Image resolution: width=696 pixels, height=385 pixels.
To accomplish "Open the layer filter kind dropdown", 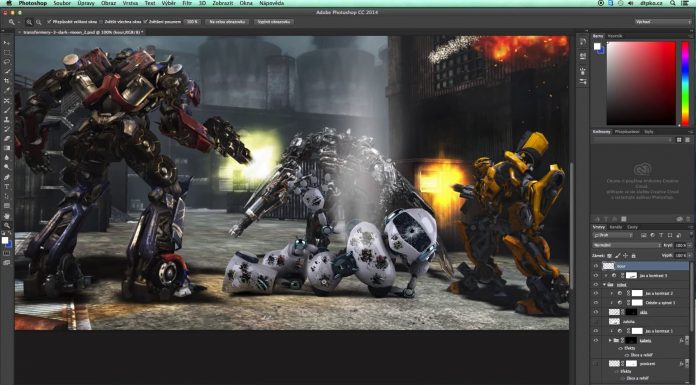I will (613, 235).
